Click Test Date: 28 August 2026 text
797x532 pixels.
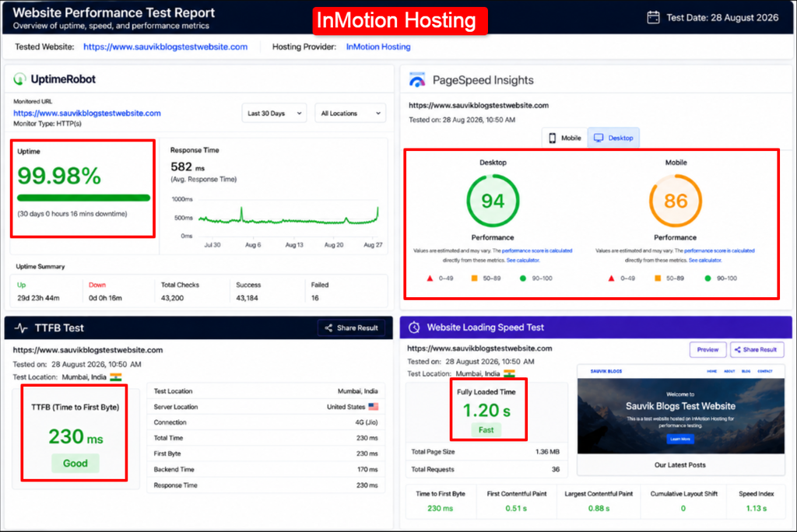click(722, 17)
